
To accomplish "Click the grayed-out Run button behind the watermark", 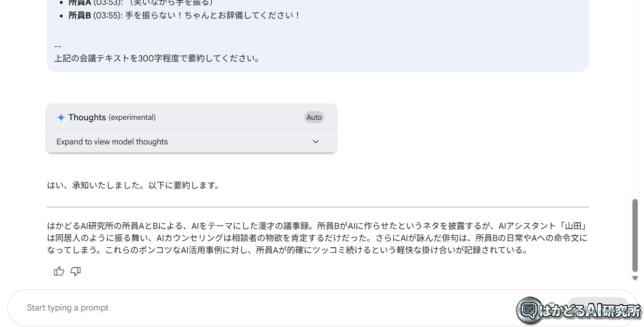I will tap(598, 308).
